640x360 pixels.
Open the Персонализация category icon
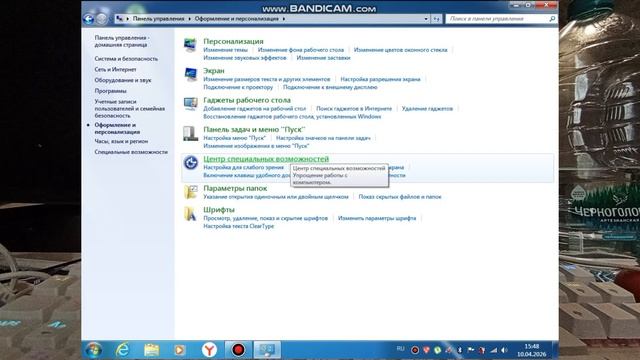[190, 44]
